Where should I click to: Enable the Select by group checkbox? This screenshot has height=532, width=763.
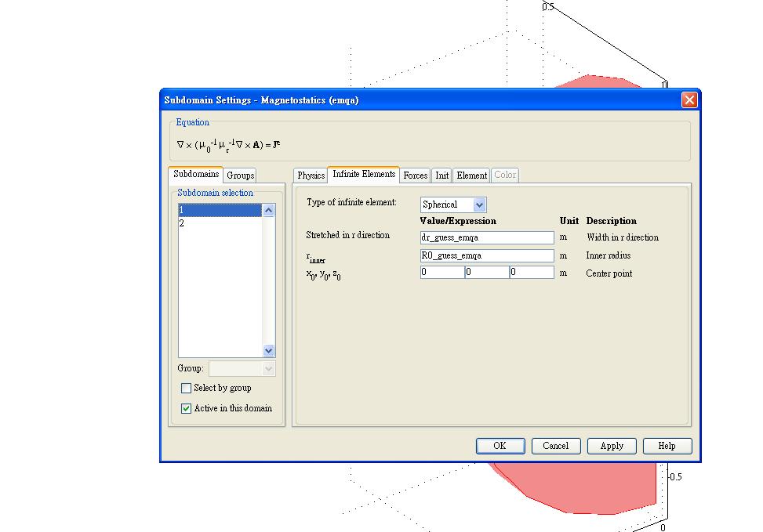[187, 388]
